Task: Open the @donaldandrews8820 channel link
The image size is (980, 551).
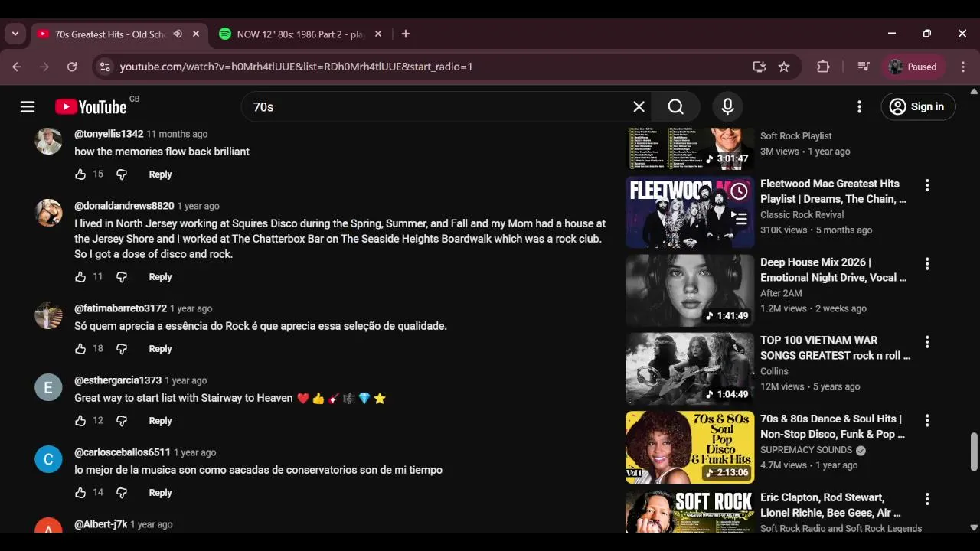Action: click(124, 206)
